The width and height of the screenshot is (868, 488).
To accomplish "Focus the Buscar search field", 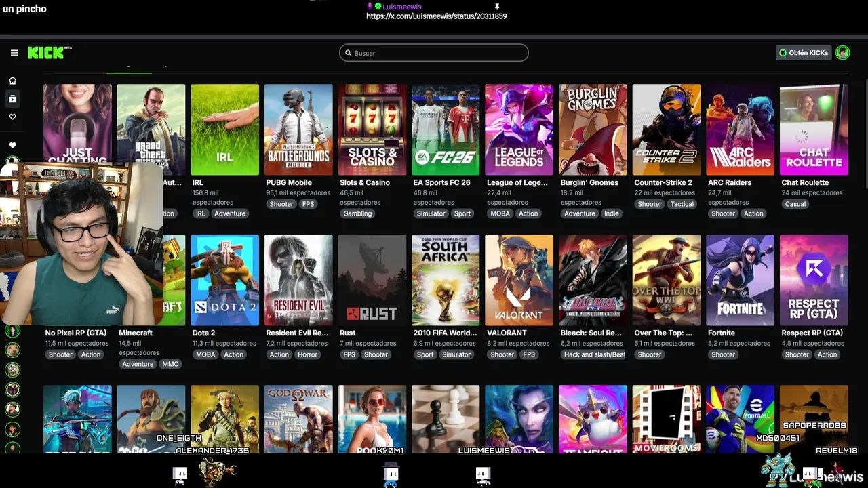I will pyautogui.click(x=434, y=53).
